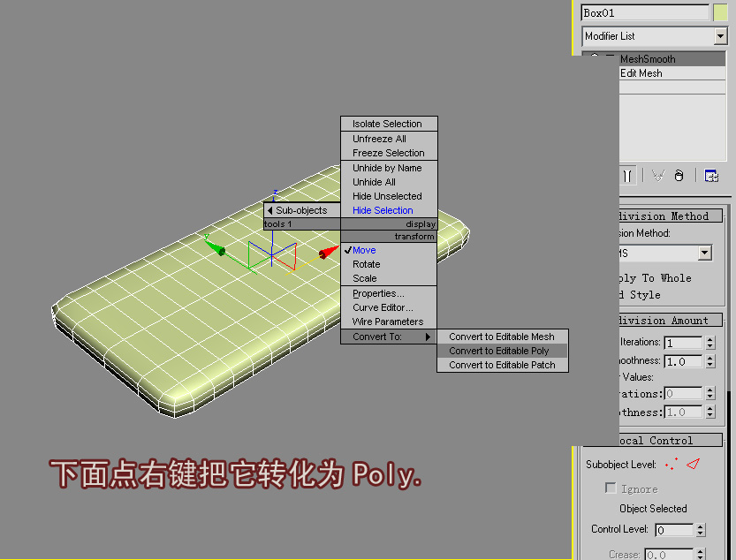
Task: Click the Iterations spinner arrows
Action: (x=710, y=343)
